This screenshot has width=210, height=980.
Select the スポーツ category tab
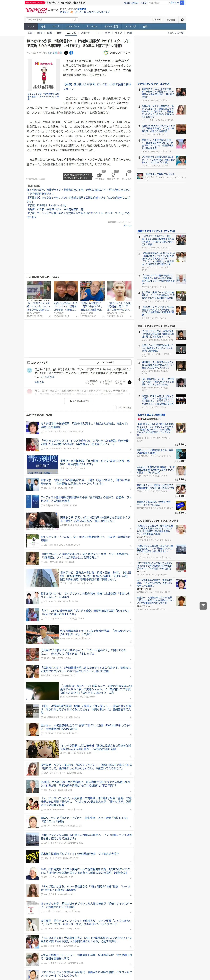[86, 33]
